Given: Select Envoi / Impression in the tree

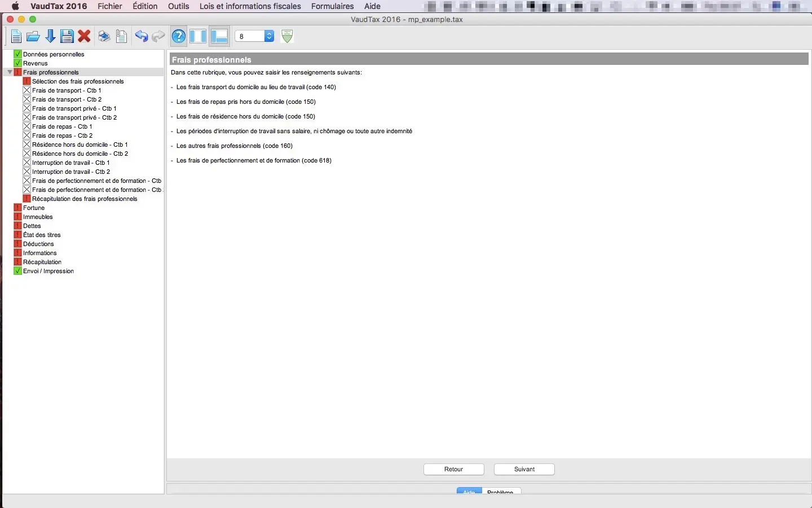Looking at the screenshot, I should [x=48, y=271].
